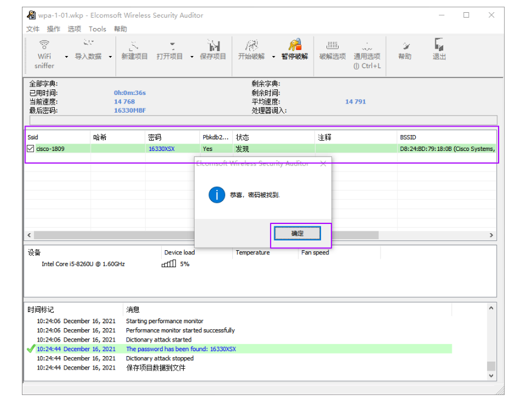This screenshot has height=420, width=532.
Task: Select the 'The password has been found' log row
Action: (244, 349)
